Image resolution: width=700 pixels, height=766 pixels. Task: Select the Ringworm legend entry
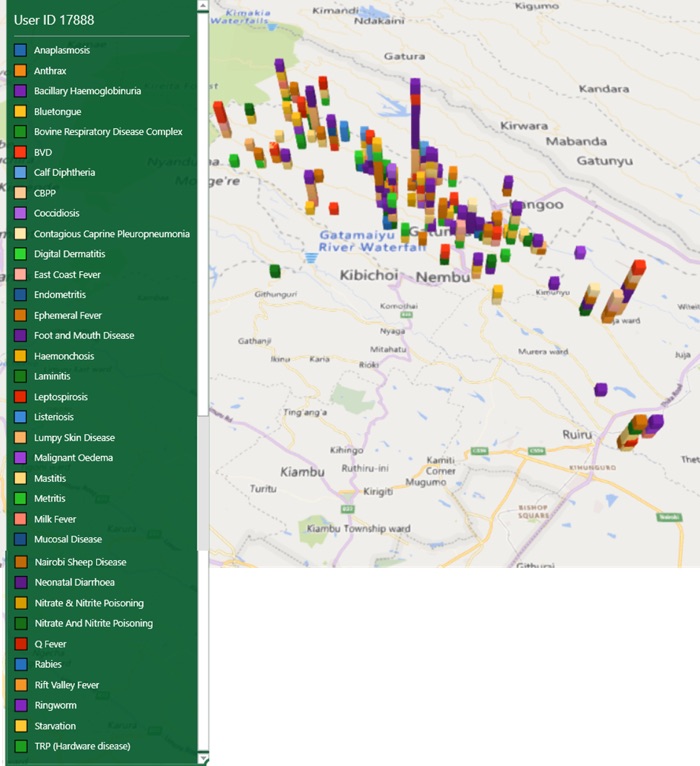point(45,705)
